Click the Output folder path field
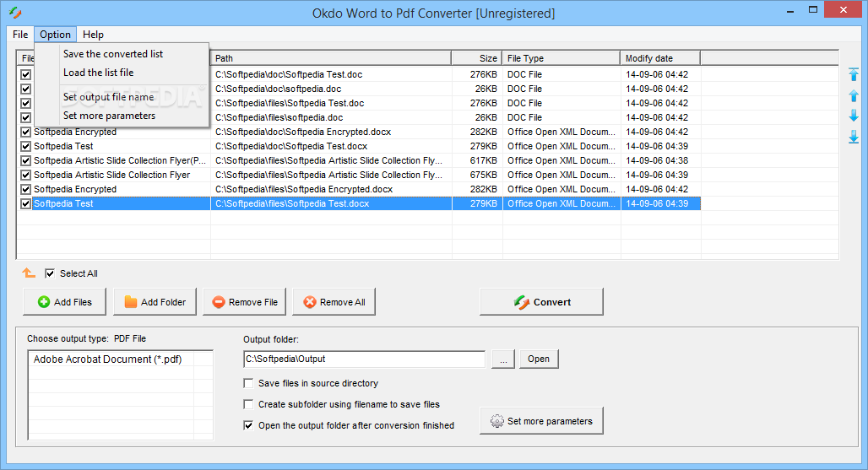Viewport: 868px width, 470px height. pos(364,359)
